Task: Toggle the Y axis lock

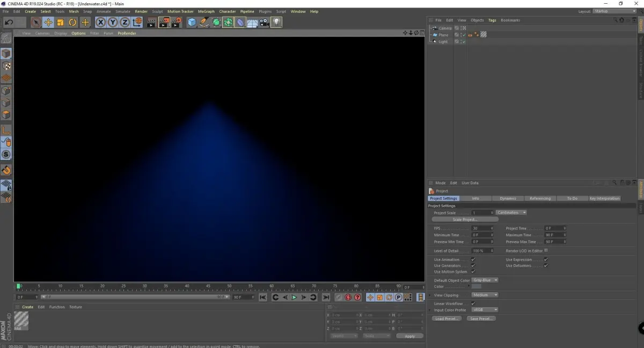Action: pos(113,22)
